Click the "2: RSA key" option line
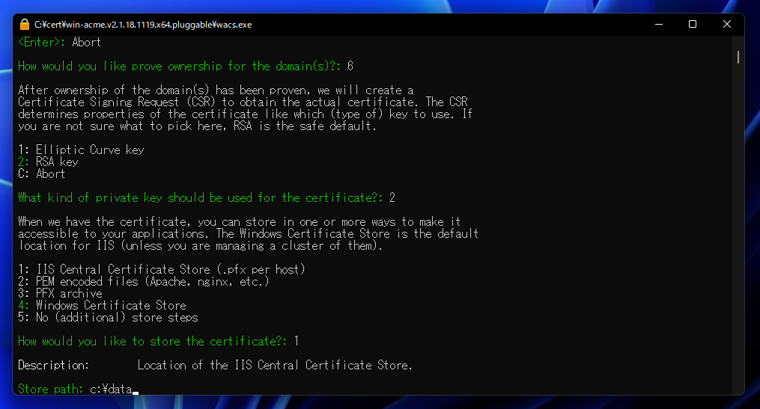 [x=48, y=162]
